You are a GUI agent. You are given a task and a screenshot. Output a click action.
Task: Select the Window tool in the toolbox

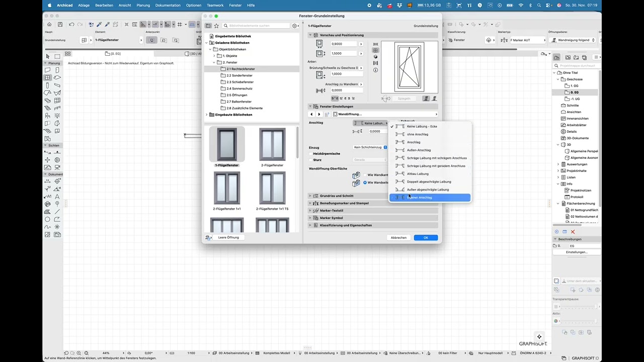pos(48,78)
